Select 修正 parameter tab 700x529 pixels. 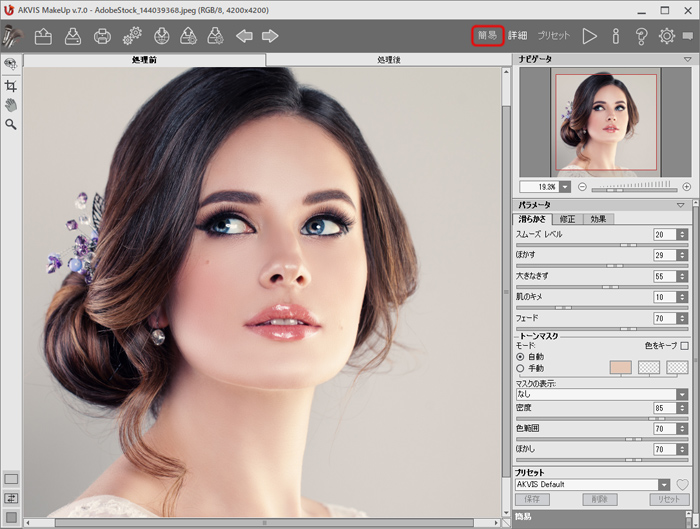[x=567, y=219]
